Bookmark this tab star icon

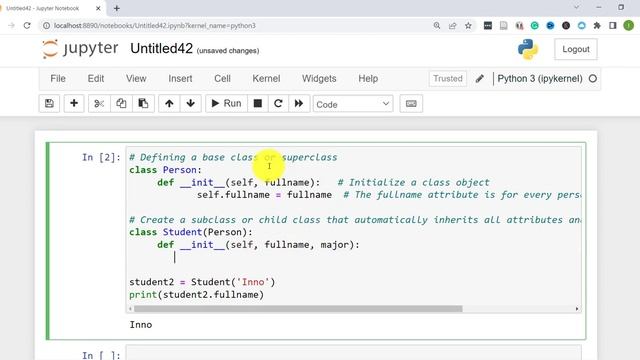click(468, 25)
